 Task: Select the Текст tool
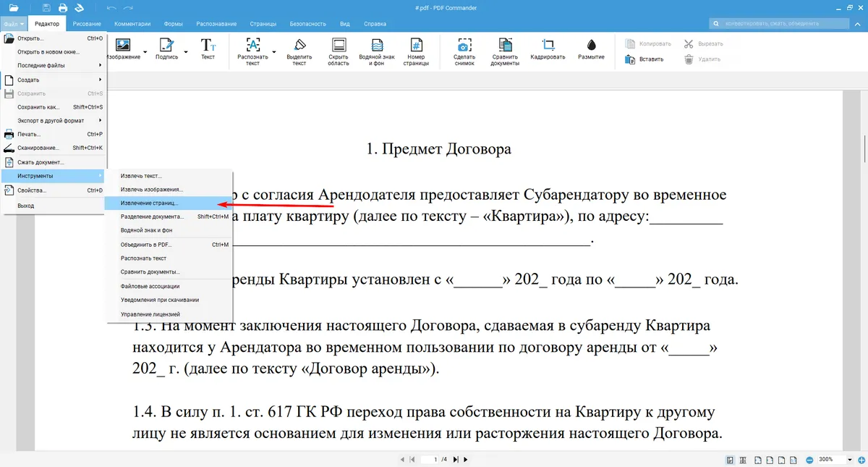pos(208,51)
